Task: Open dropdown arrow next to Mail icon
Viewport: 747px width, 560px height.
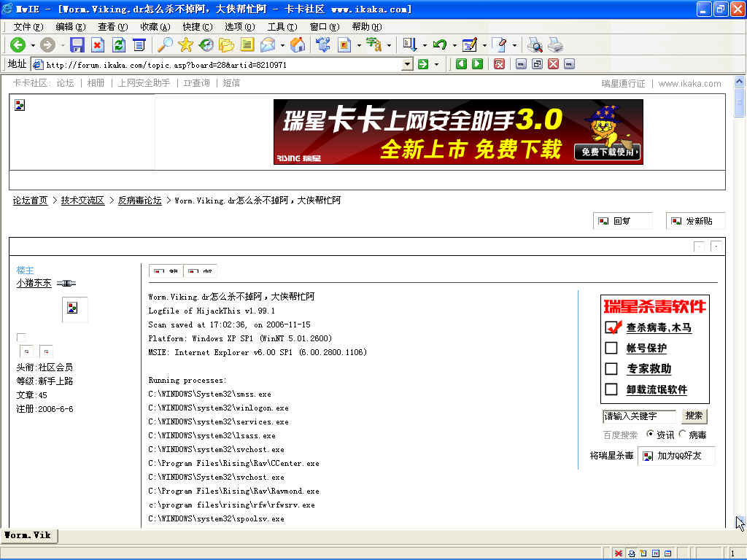Action: pos(282,46)
